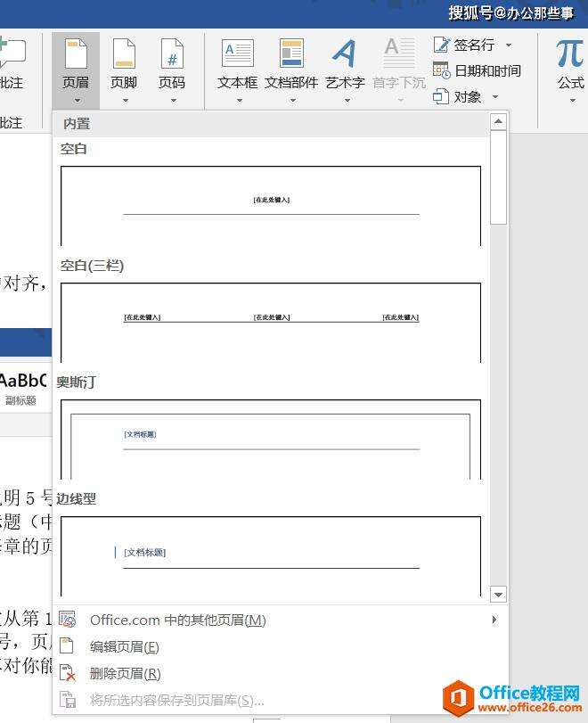Click the 签名行 button label
Screen dimensions: 588x723
[x=474, y=45]
